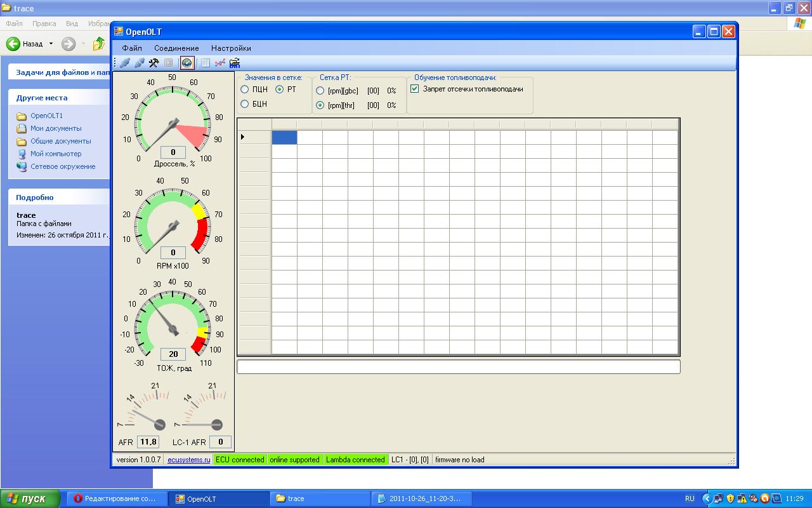Click the graph chart icon in toolbar

pos(220,63)
